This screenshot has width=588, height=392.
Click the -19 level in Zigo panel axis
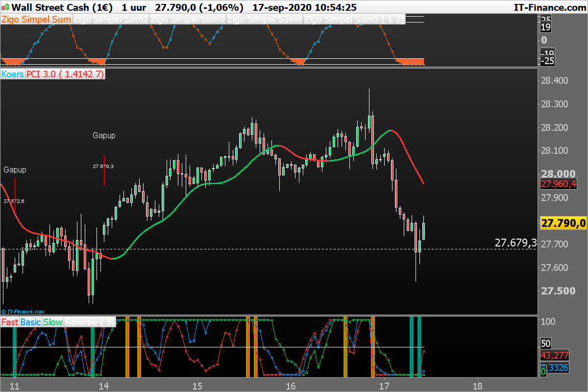tap(547, 52)
